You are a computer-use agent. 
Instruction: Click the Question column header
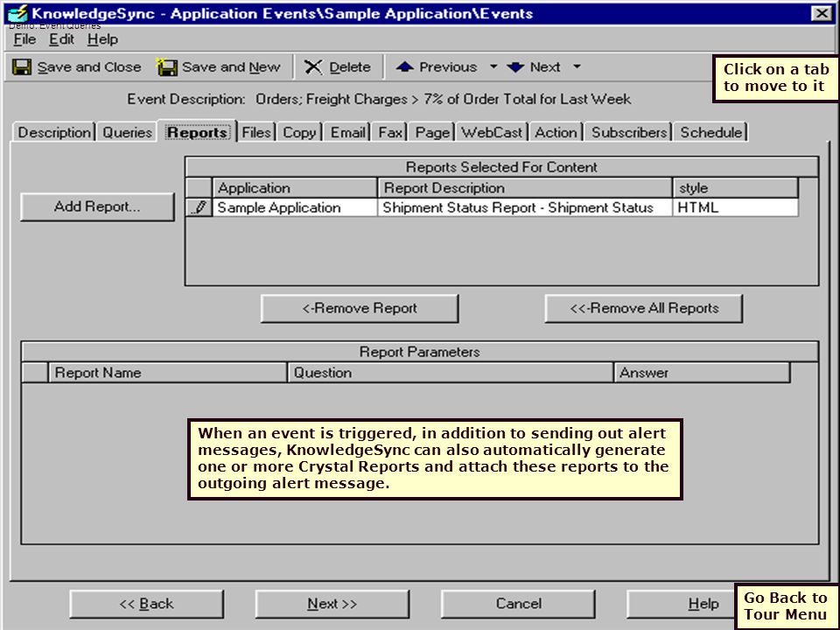coord(451,373)
